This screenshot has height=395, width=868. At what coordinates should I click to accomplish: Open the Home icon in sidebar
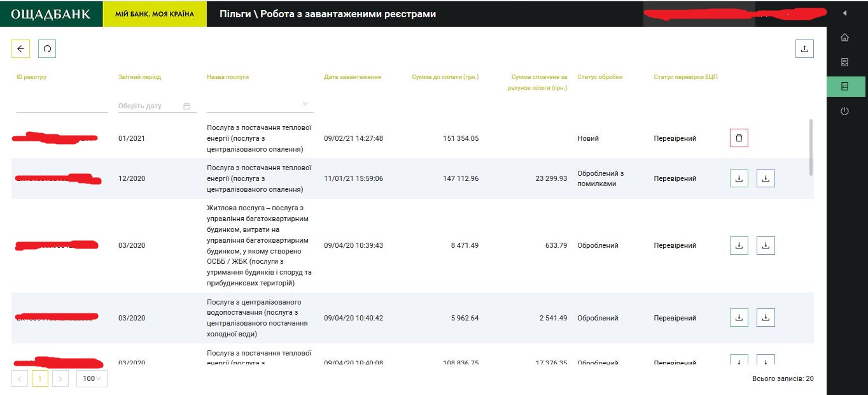pos(845,38)
